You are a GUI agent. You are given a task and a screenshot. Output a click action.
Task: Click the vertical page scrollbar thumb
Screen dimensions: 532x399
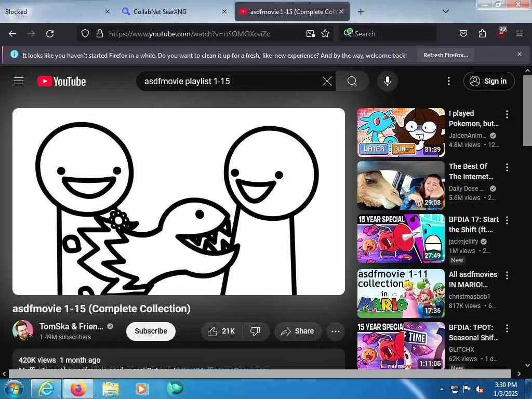(527, 111)
